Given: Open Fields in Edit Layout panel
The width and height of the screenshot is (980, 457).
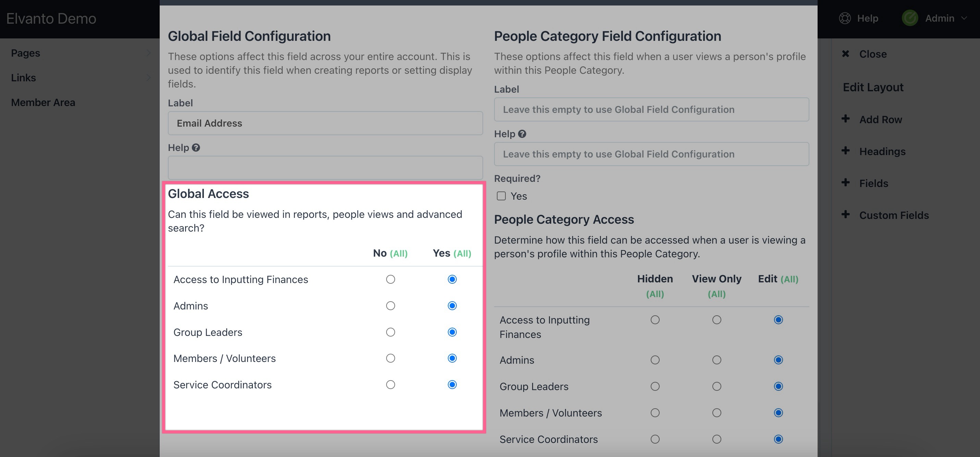Looking at the screenshot, I should tap(873, 183).
